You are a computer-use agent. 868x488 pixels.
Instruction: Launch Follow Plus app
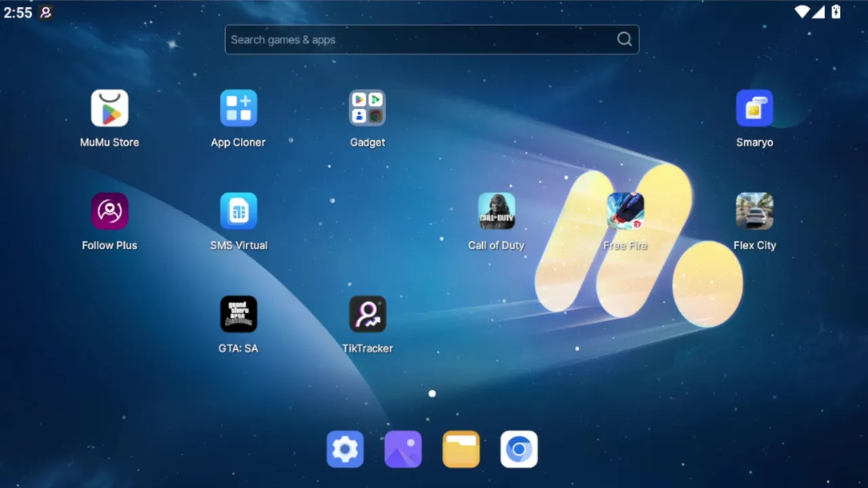click(110, 211)
